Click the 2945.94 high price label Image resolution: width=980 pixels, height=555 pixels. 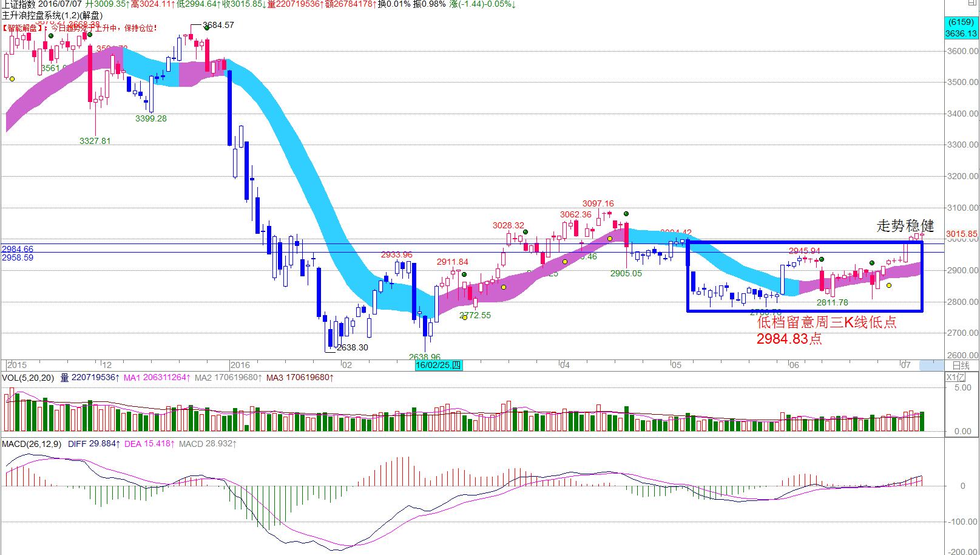805,250
